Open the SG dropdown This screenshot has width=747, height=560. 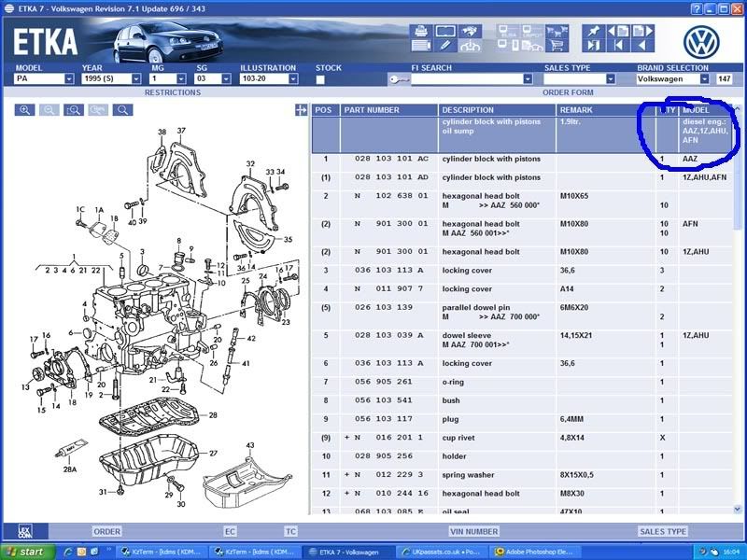[226, 79]
